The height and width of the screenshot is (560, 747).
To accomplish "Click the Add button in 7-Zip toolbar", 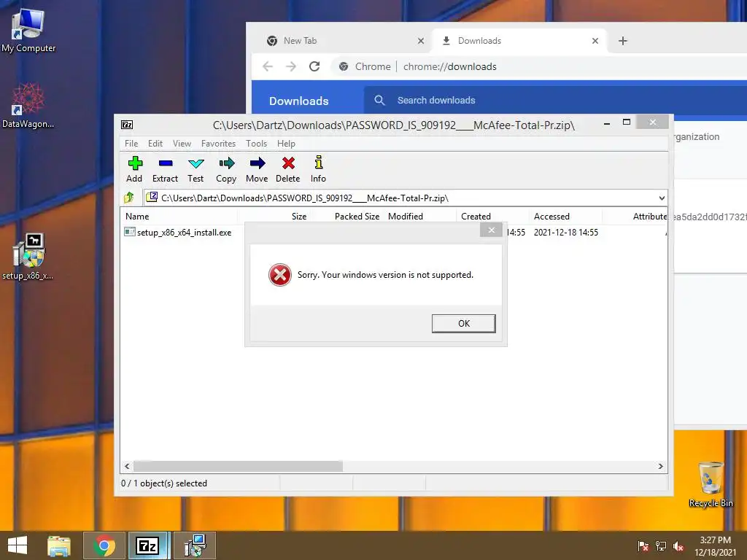I will point(134,169).
